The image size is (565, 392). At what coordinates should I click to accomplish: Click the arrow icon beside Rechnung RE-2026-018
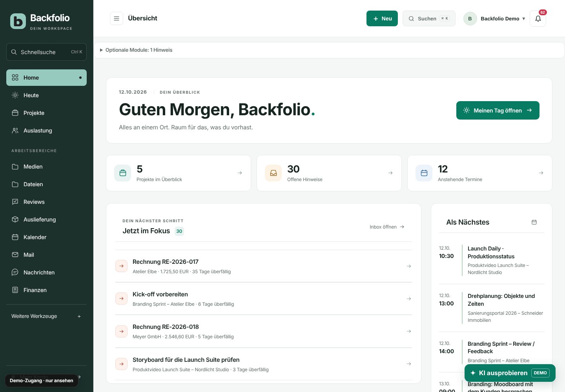122,331
